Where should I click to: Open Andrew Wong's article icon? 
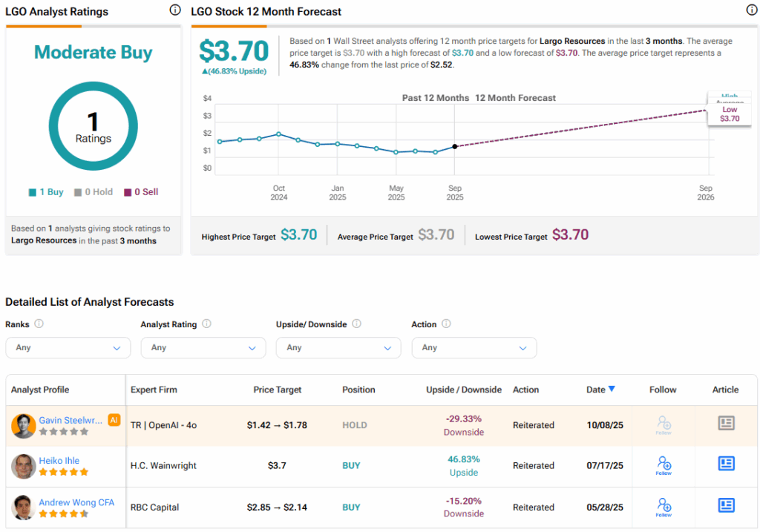tap(726, 505)
